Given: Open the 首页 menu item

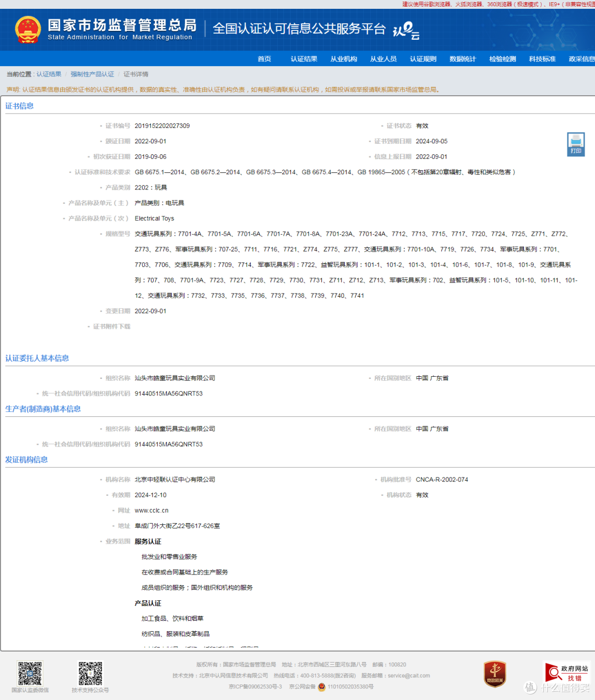Looking at the screenshot, I should [264, 59].
